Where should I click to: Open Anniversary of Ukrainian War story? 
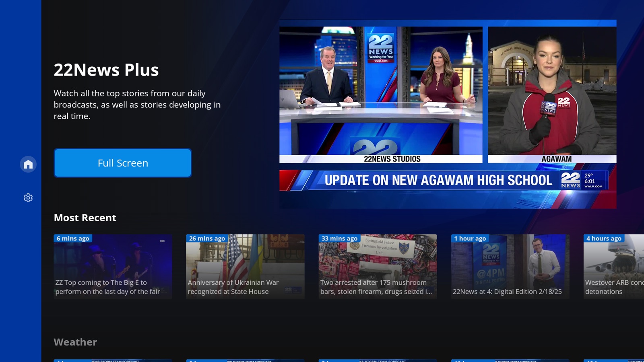coord(246,267)
